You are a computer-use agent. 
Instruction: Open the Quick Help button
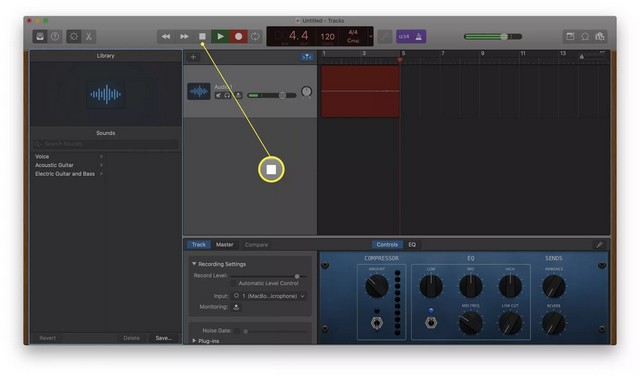coord(55,36)
